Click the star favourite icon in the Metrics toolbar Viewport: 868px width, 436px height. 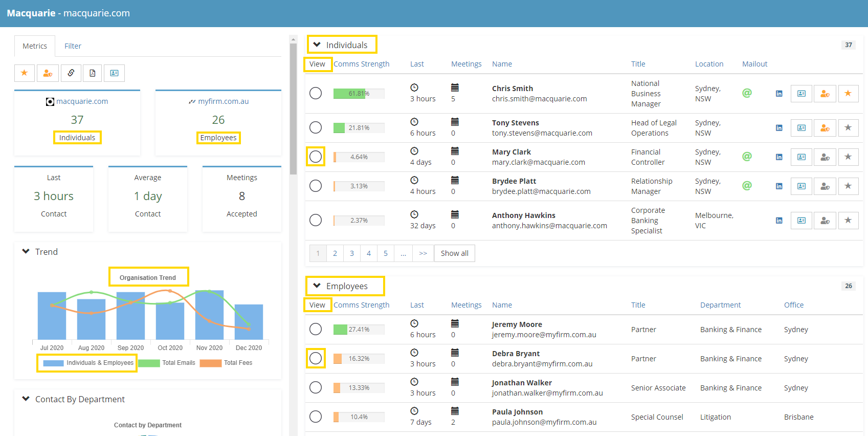[x=24, y=73]
